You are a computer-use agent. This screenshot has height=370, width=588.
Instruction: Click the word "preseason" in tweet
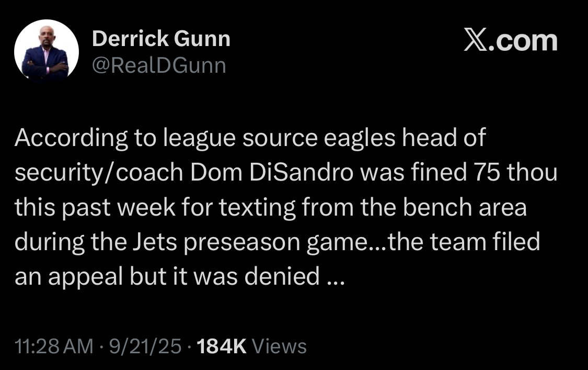(242, 243)
